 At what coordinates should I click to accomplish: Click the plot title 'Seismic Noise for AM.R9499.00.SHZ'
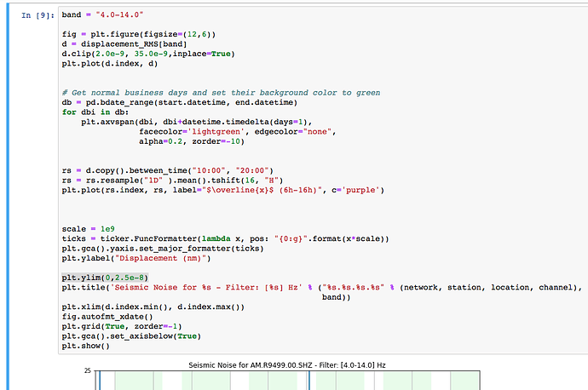(287, 365)
